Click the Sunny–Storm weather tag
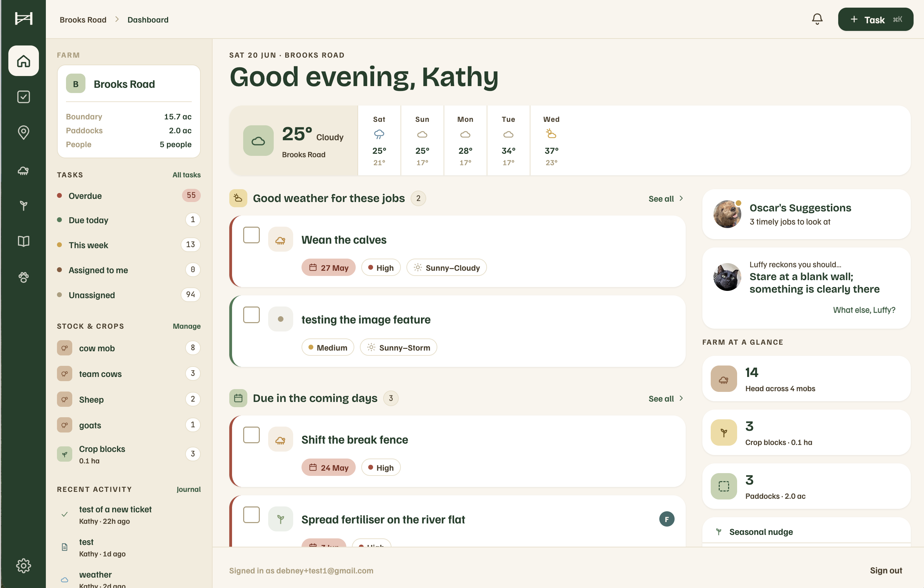The width and height of the screenshot is (924, 588). click(398, 347)
